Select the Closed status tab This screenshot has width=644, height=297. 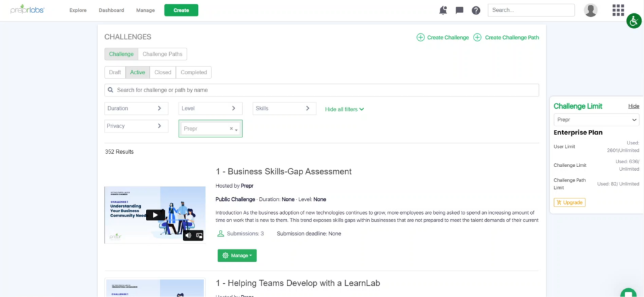pos(163,72)
